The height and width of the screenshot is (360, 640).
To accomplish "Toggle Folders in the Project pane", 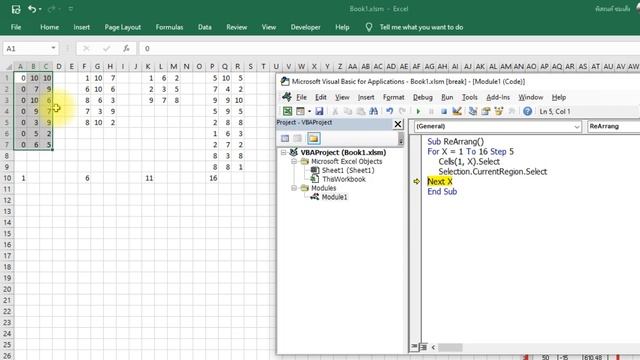I will 313,138.
